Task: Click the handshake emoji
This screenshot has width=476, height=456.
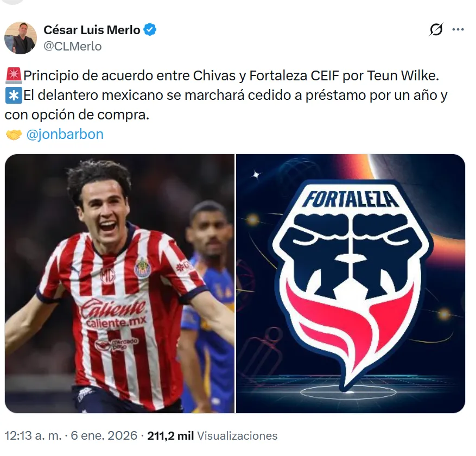Action: 14,135
